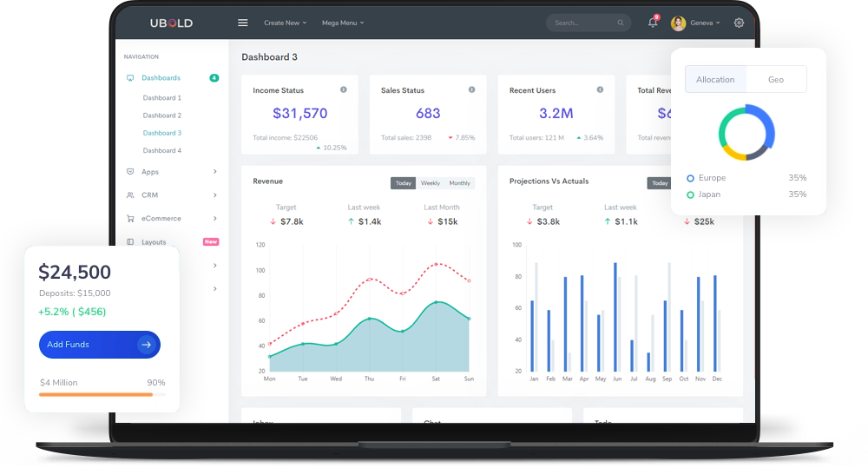Expand the eCommerce menu chevron
Screen dimensions: 868x468
click(x=214, y=218)
